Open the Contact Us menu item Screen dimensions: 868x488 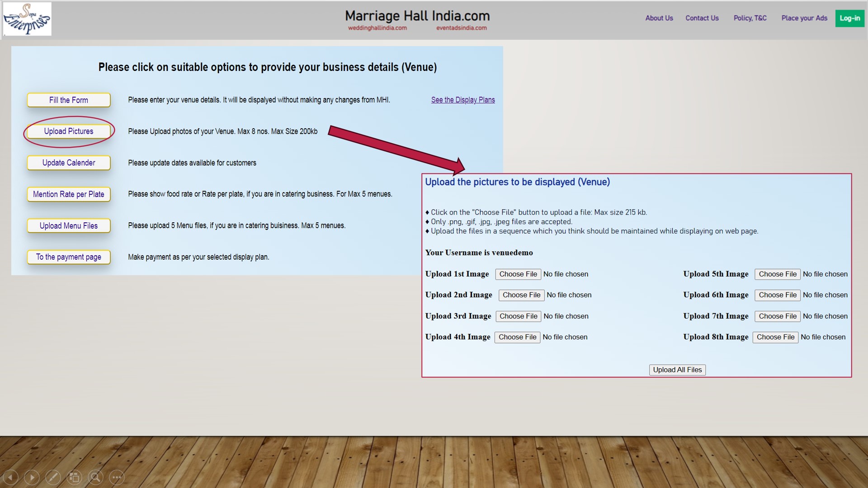[702, 18]
